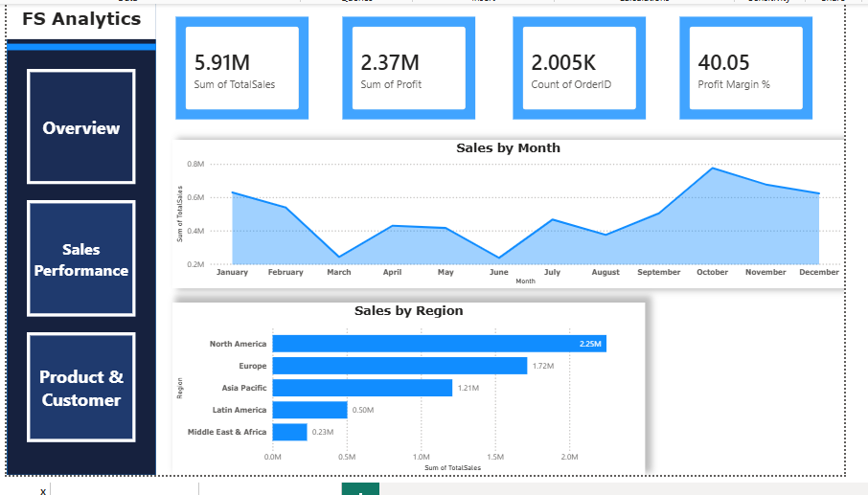This screenshot has height=495, width=868.
Task: Click the 2.25M data label
Action: pos(590,344)
